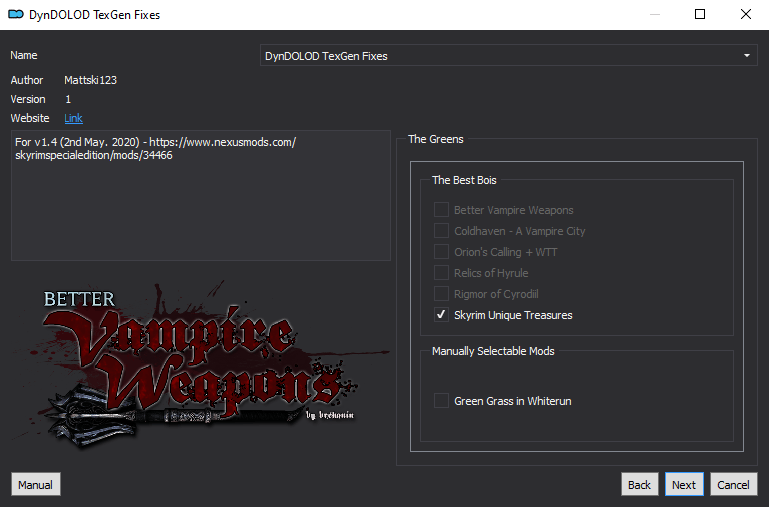Select Rigmor of Cyrodiil checkbox
The image size is (769, 507).
tap(441, 294)
